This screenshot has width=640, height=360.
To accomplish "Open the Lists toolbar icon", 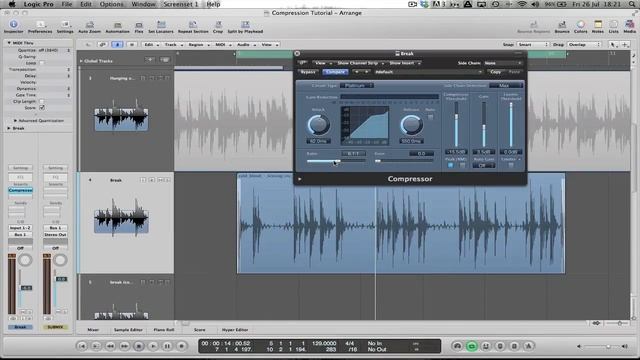I will pos(613,27).
